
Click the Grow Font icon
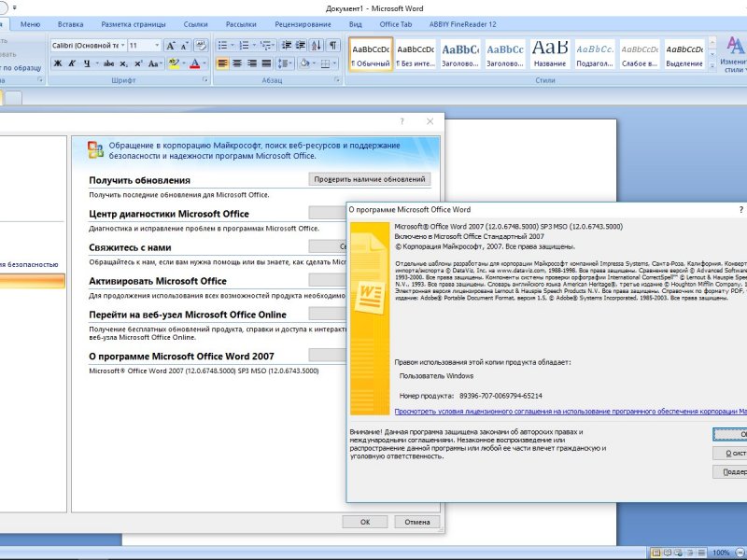pyautogui.click(x=170, y=46)
